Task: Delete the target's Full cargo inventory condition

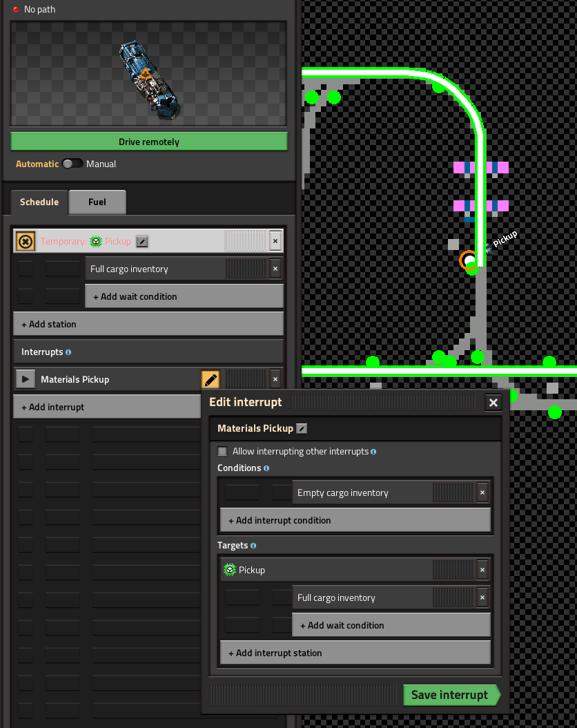Action: click(482, 597)
